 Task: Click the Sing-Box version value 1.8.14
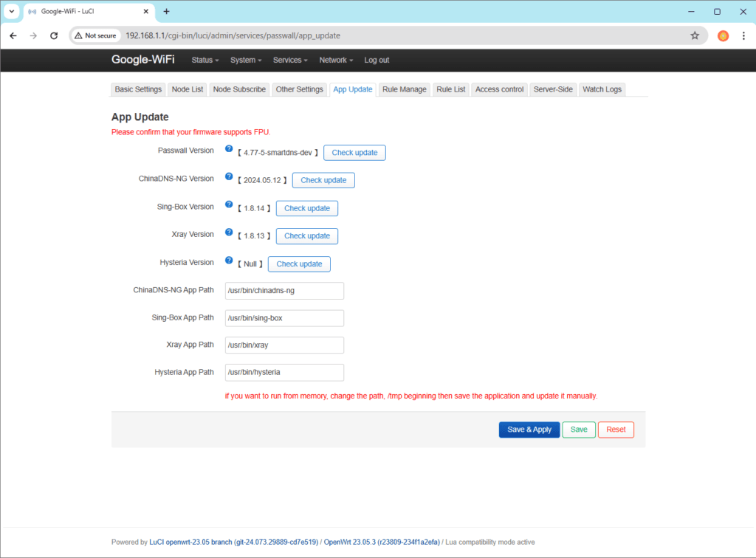tap(254, 209)
